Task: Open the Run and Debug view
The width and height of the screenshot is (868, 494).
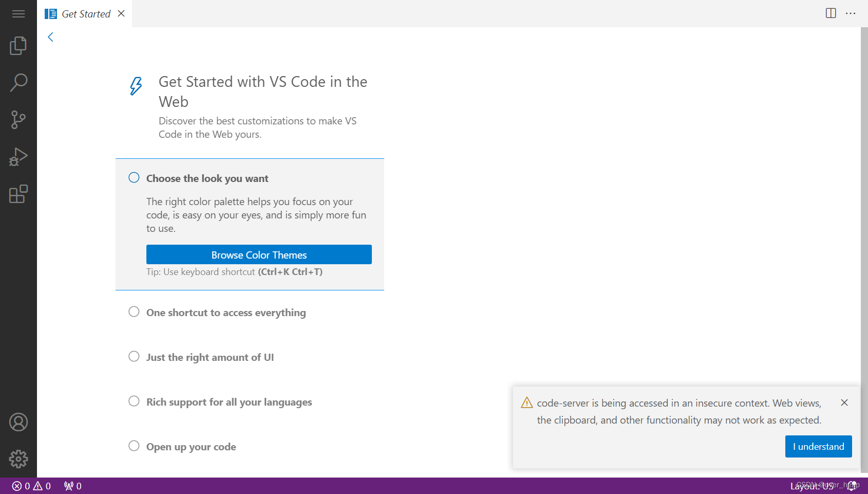Action: (18, 156)
